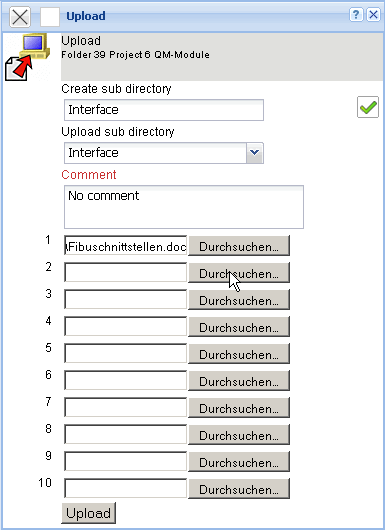Click Durchsuchen button for file row 10
Viewport: 385px width, 530px height.
239,489
